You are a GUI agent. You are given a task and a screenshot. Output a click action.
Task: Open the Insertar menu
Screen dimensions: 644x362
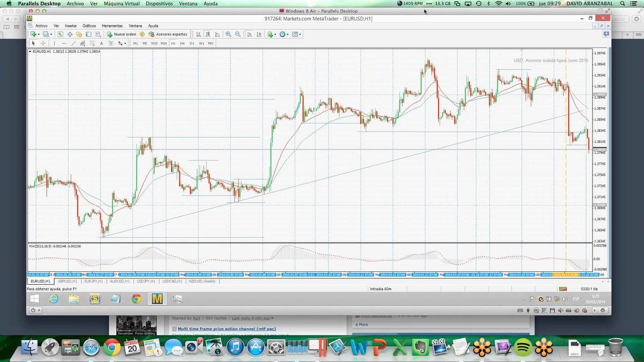click(71, 26)
